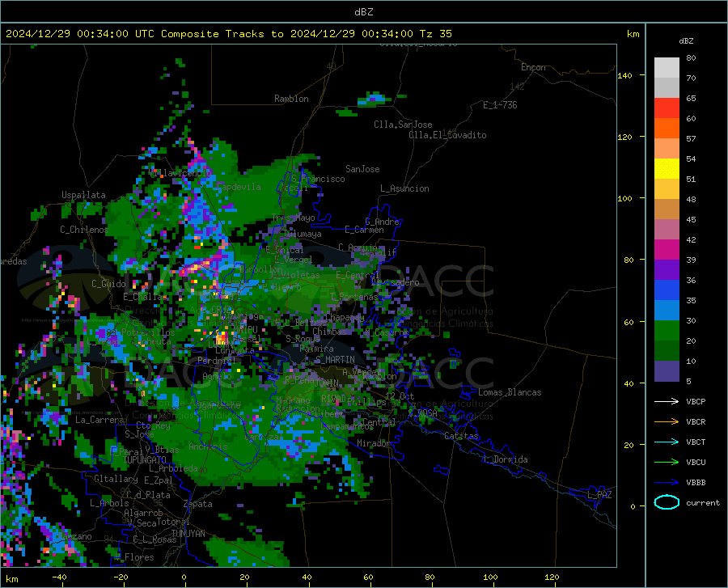Click the 120 km horizontal axis tick

coord(552,577)
